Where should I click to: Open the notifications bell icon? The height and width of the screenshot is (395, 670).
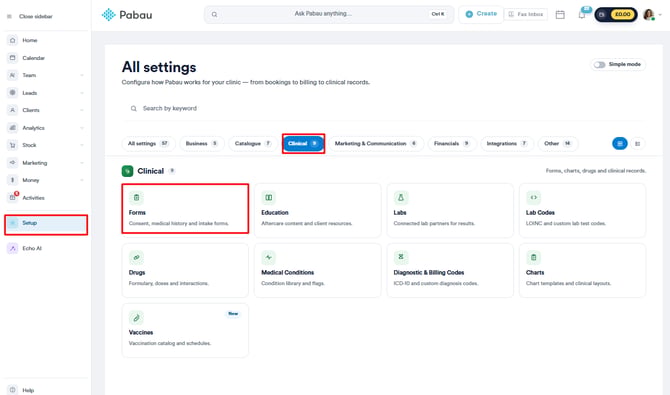[582, 15]
